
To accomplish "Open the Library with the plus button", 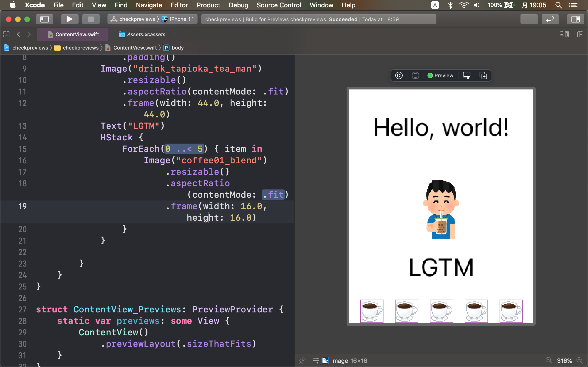I will click(529, 19).
